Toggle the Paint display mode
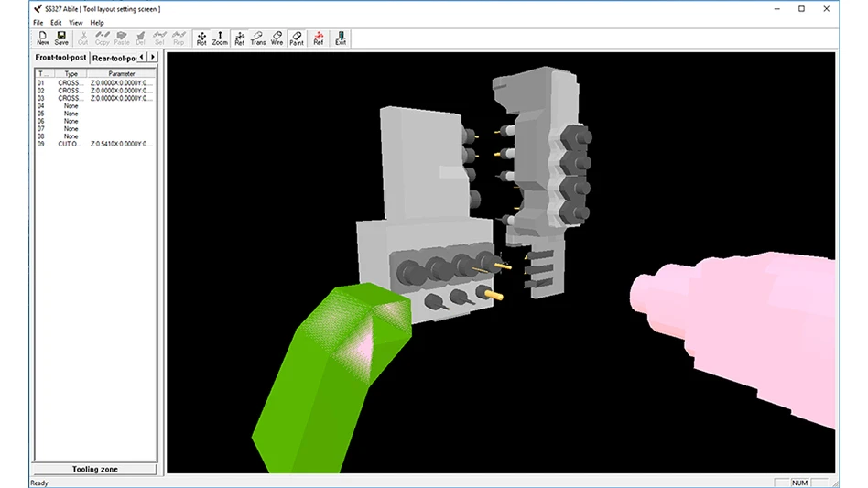This screenshot has width=868, height=488. (297, 38)
